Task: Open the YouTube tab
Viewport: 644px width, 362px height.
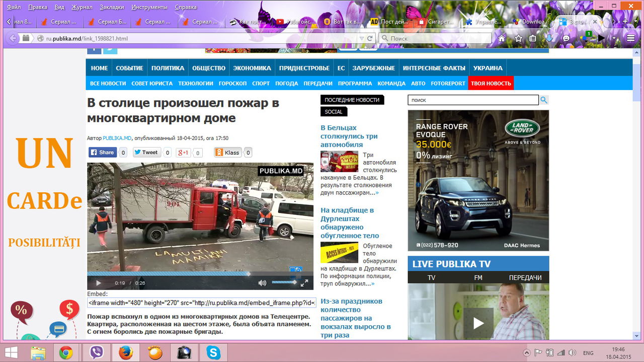Action: [x=296, y=22]
